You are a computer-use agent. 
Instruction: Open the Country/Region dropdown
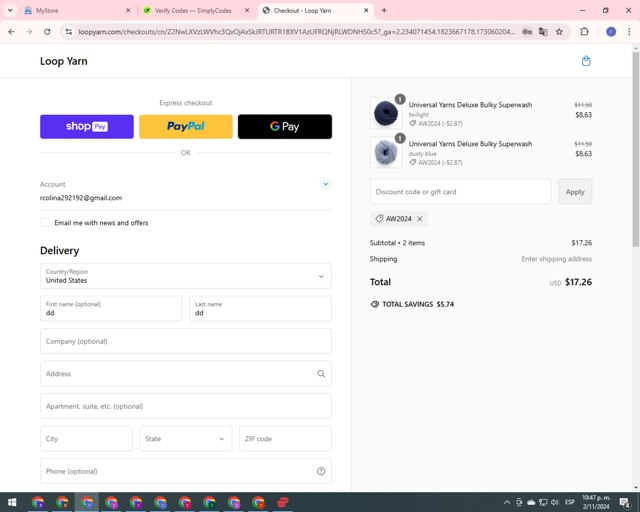pos(186,276)
